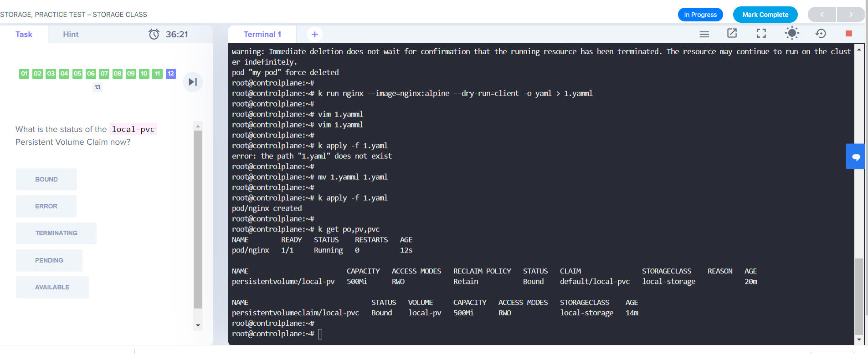The image size is (868, 354).
Task: Jump to question 10
Action: coord(144,73)
